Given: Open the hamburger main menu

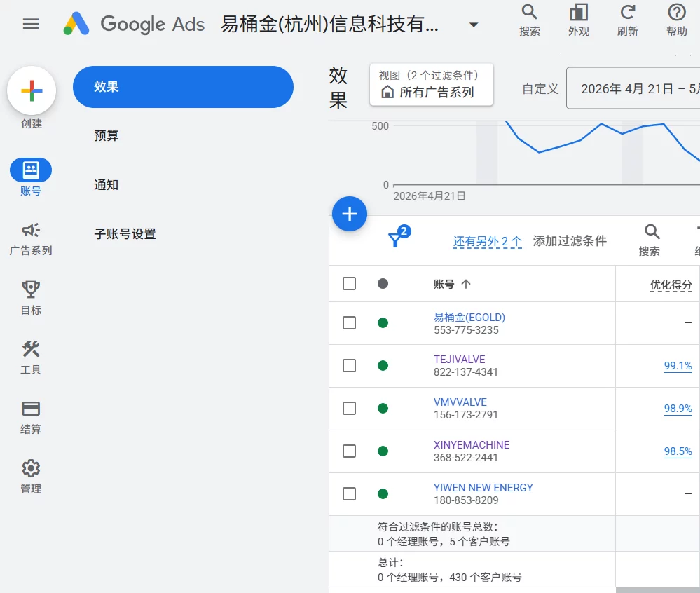Looking at the screenshot, I should point(31,24).
